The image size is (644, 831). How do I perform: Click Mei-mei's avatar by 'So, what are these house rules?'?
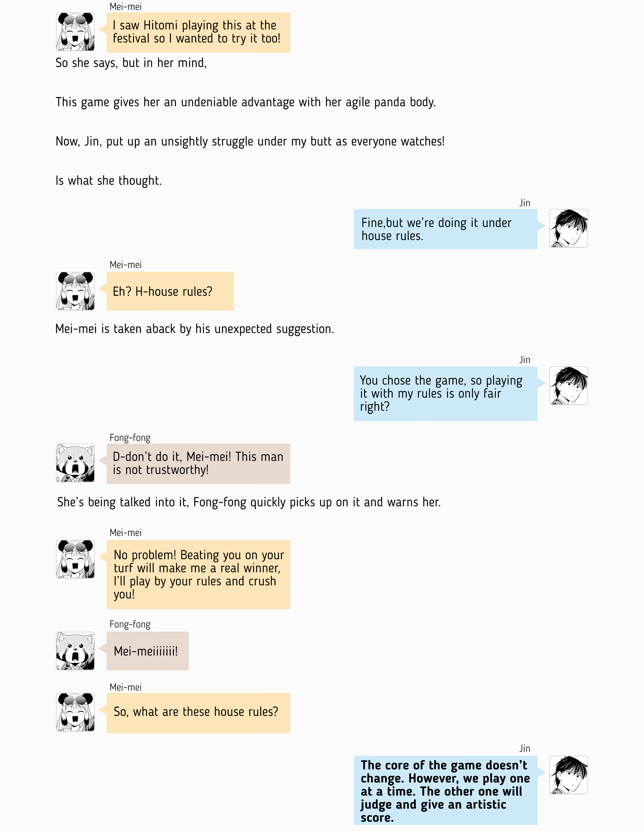[x=75, y=712]
